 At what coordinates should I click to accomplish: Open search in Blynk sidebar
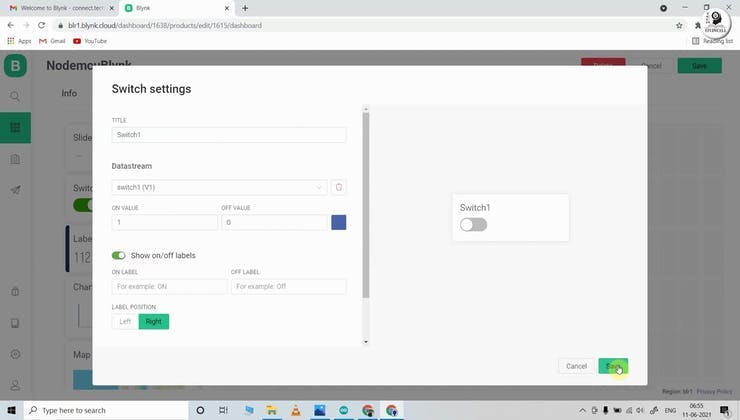point(15,97)
